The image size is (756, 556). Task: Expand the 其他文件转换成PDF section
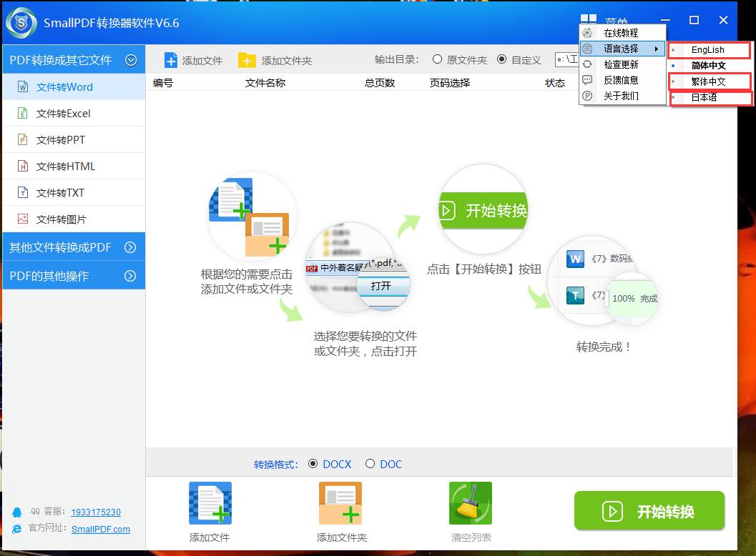pyautogui.click(x=130, y=247)
